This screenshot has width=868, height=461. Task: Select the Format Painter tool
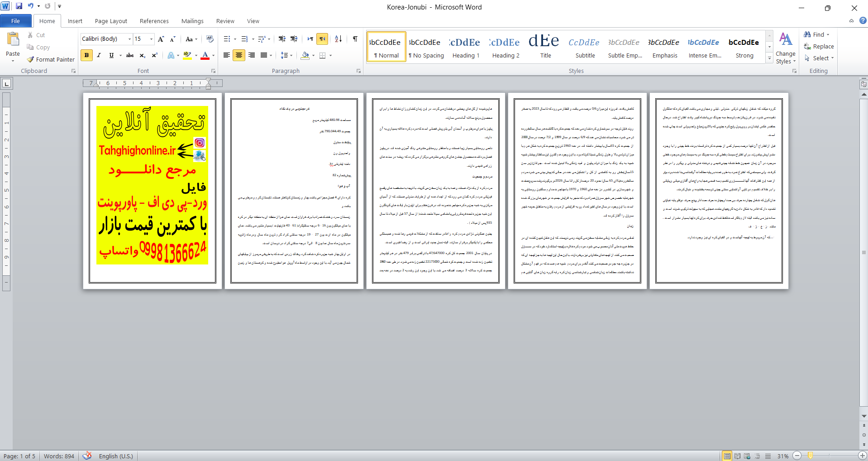51,59
